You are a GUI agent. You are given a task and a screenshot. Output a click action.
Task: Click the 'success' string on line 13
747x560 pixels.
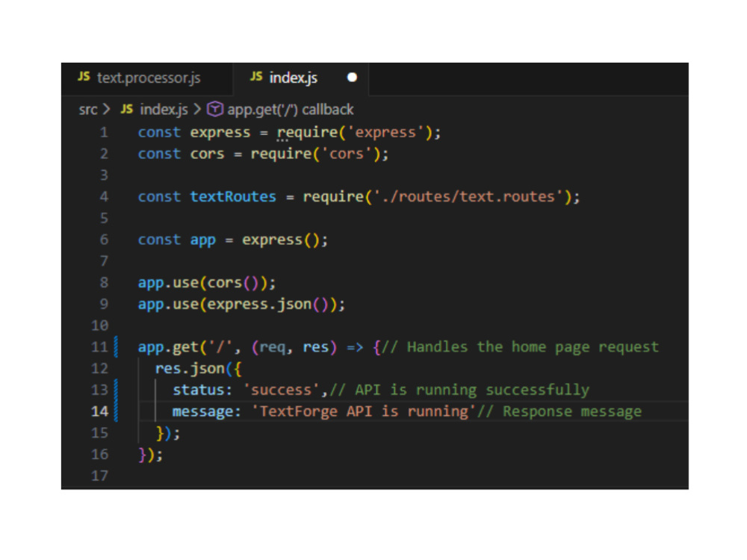(x=281, y=390)
